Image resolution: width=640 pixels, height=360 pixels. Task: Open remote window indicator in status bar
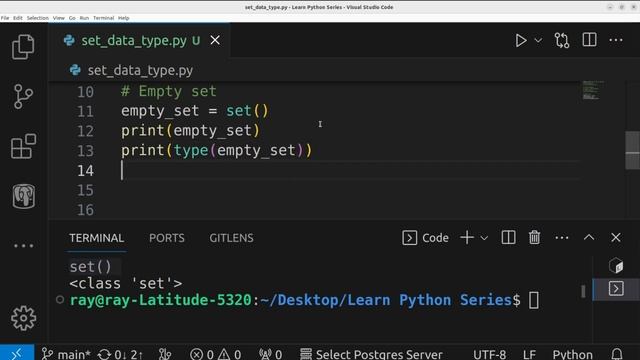coord(17,353)
